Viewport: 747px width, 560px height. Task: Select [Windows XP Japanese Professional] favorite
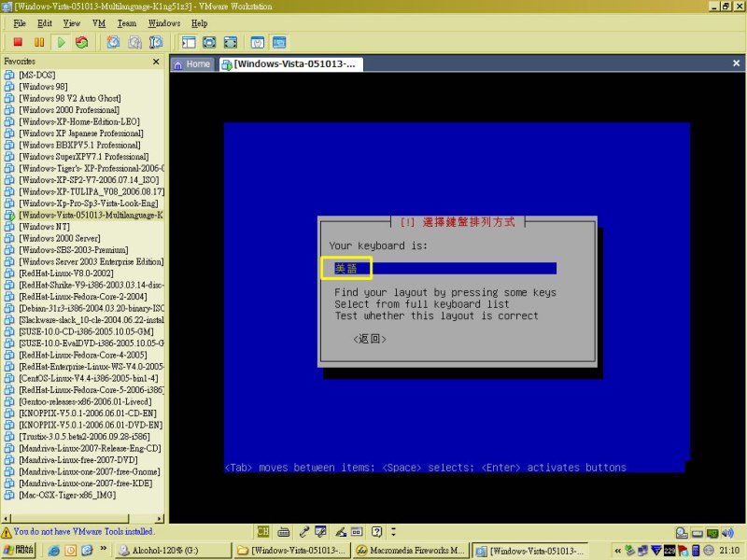81,133
